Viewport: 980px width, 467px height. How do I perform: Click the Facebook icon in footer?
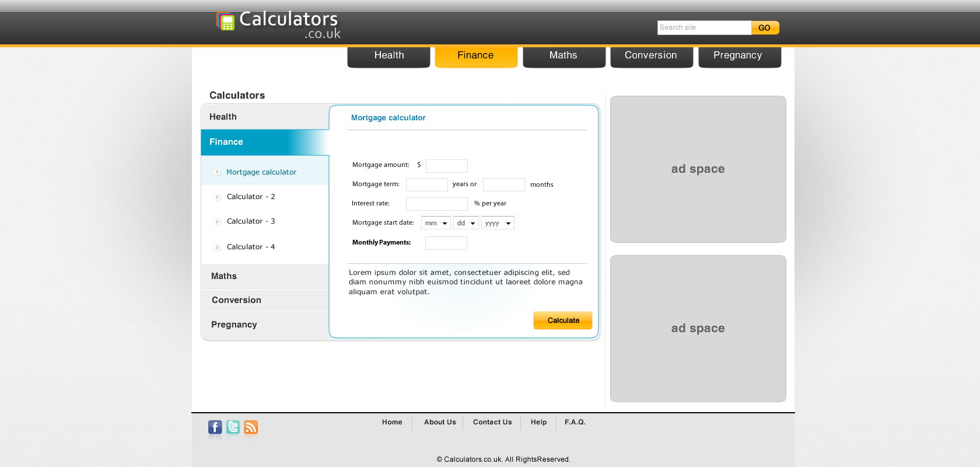(x=215, y=427)
